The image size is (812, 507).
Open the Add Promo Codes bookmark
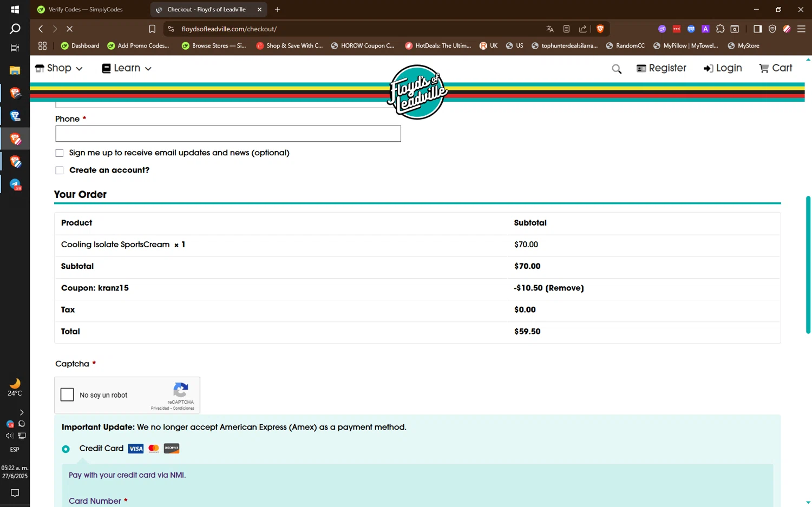coord(138,46)
